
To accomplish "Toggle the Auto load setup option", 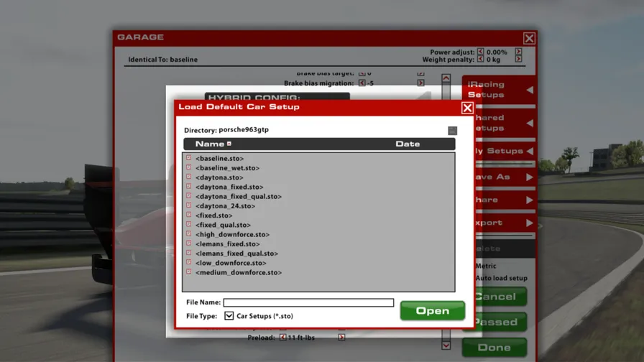I will coord(501,278).
